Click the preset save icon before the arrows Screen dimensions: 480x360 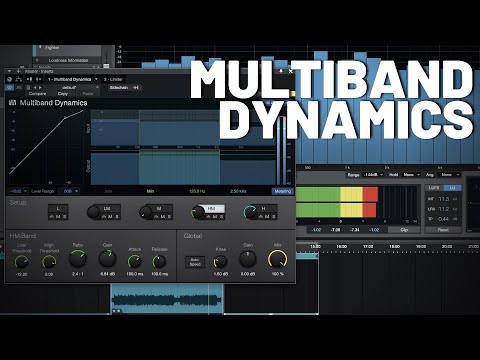point(29,87)
